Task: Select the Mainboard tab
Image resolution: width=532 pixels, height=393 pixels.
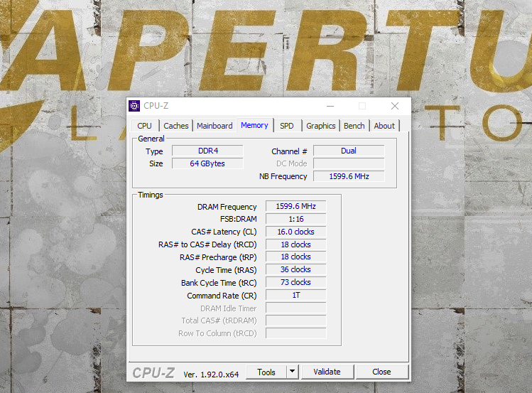Action: tap(215, 126)
